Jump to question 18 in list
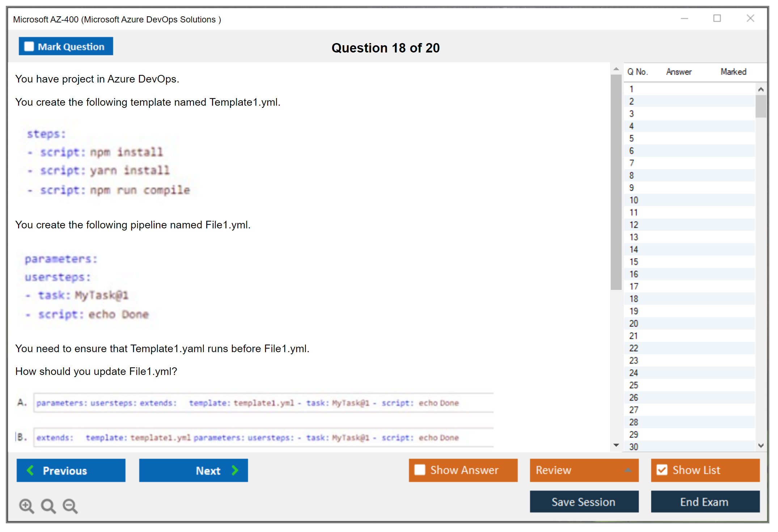The height and width of the screenshot is (532, 778). tap(634, 299)
